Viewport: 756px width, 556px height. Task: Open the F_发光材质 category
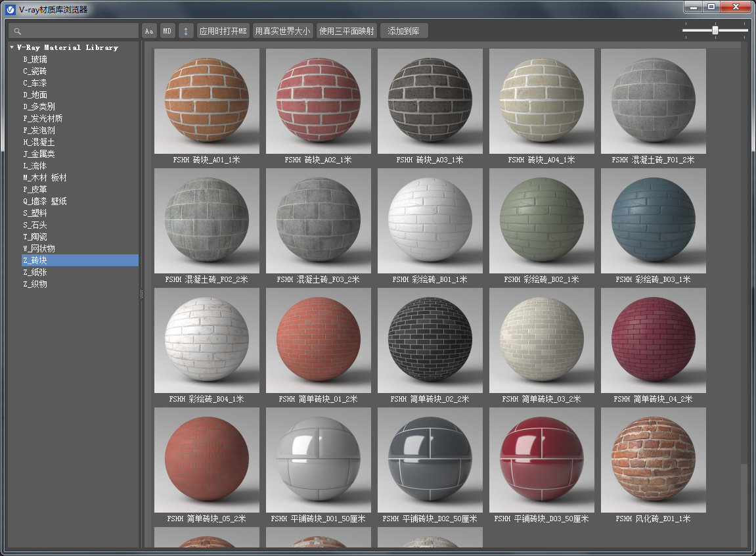[x=43, y=118]
